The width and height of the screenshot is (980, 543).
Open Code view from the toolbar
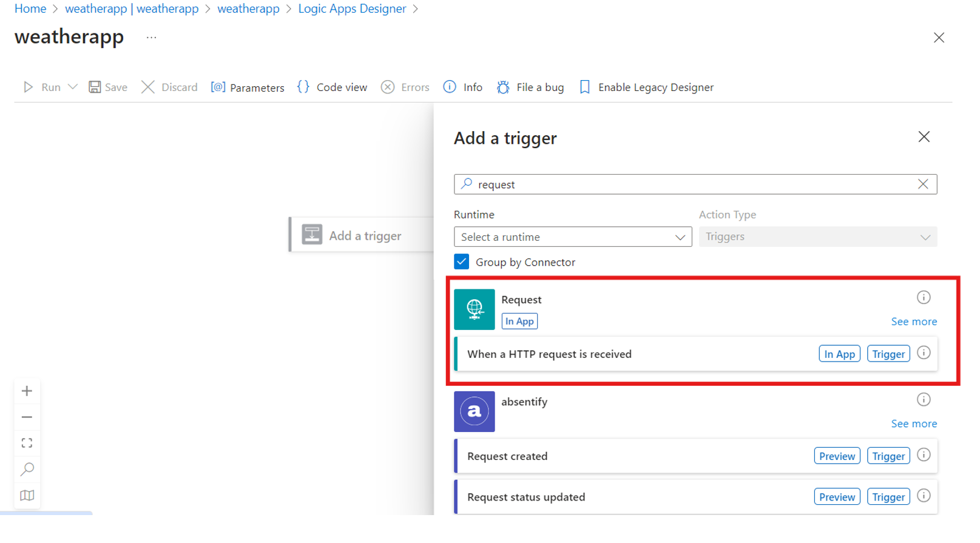click(x=333, y=87)
